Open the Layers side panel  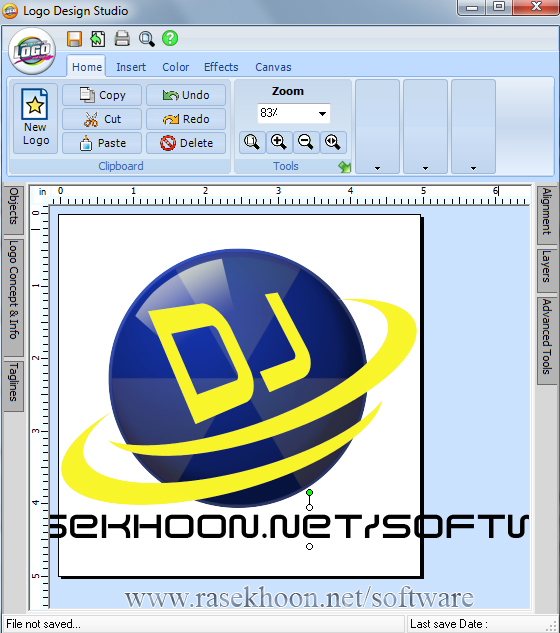pos(546,270)
